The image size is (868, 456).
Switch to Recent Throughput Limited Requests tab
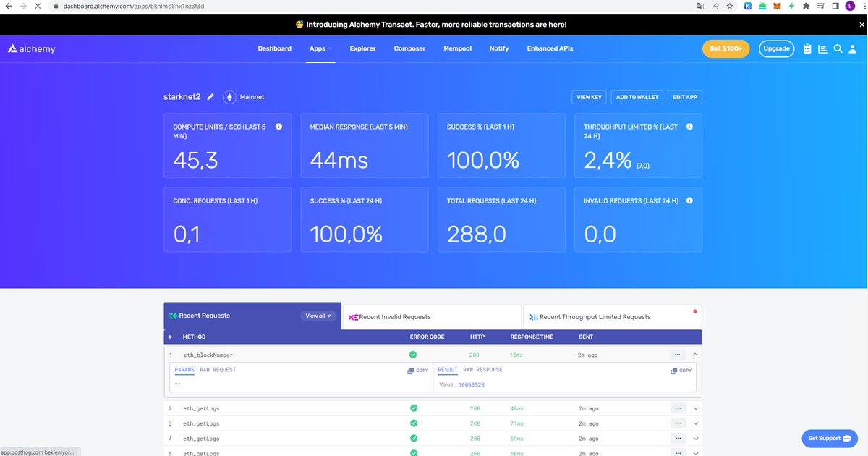point(612,317)
